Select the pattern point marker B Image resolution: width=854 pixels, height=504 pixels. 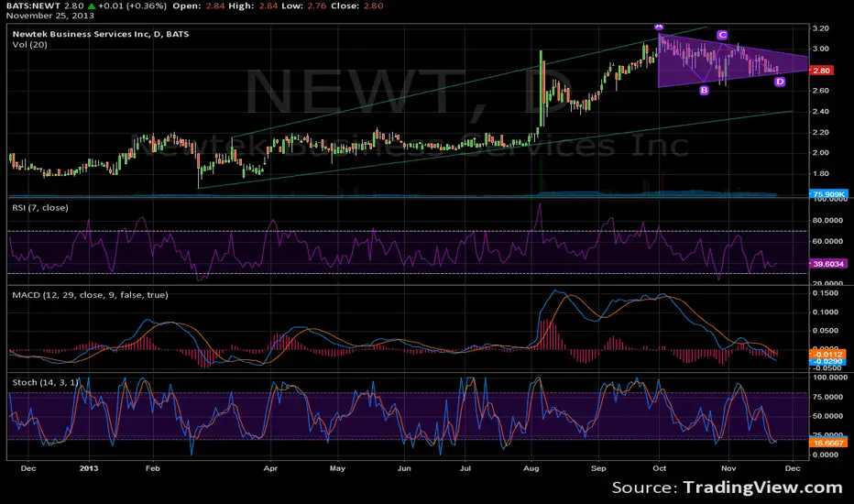pos(705,90)
